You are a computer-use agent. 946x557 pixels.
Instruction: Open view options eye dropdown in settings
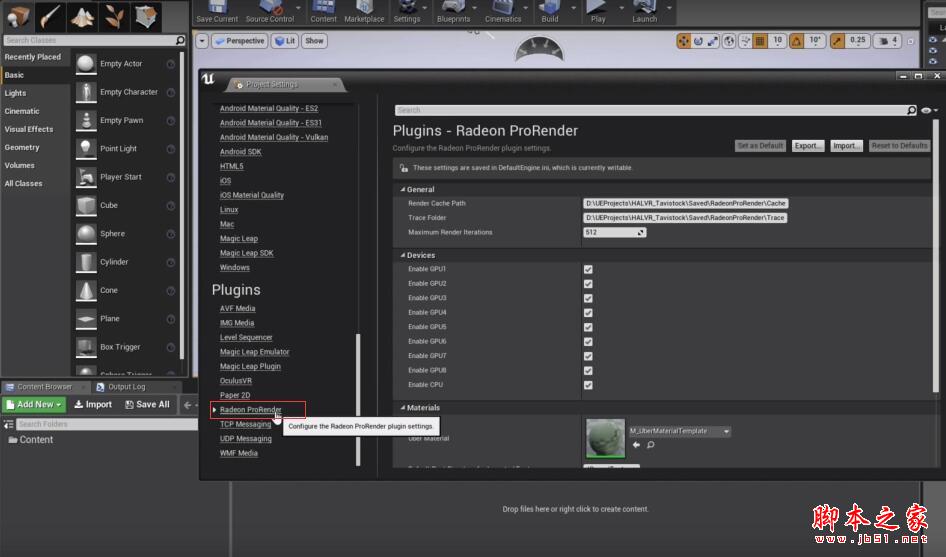[929, 110]
